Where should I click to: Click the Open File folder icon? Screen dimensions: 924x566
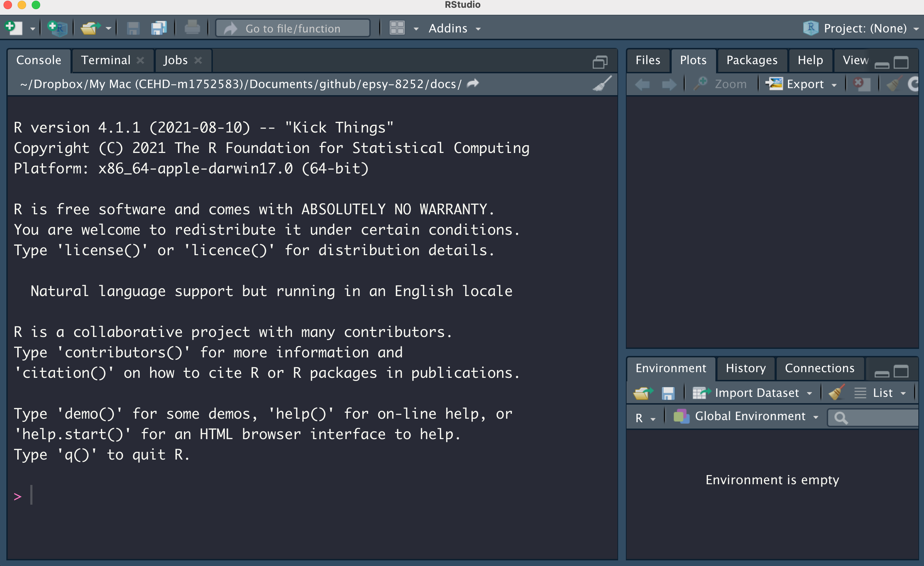(90, 28)
